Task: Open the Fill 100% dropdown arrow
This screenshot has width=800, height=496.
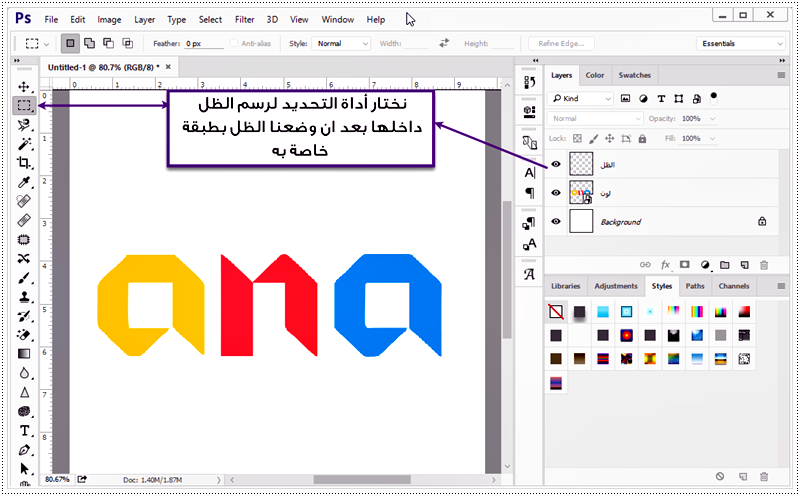Action: coord(713,138)
